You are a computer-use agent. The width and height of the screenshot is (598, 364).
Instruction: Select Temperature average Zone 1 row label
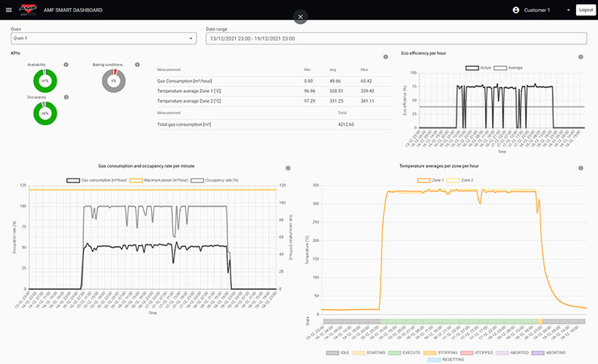pos(189,91)
